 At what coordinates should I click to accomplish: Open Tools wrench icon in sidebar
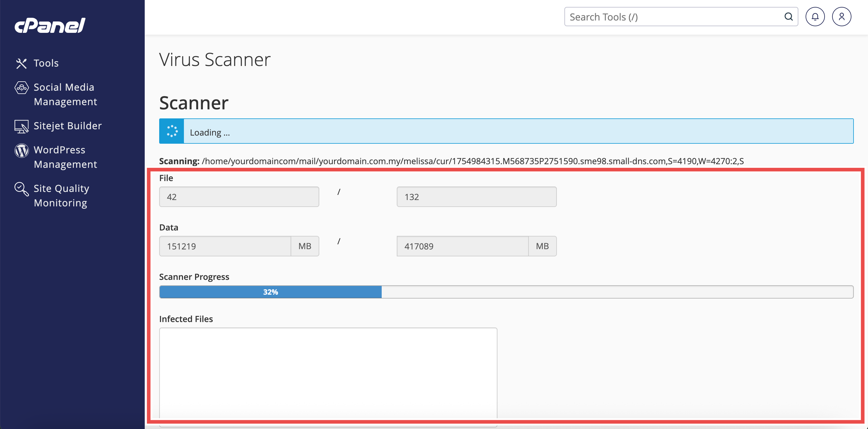click(21, 63)
